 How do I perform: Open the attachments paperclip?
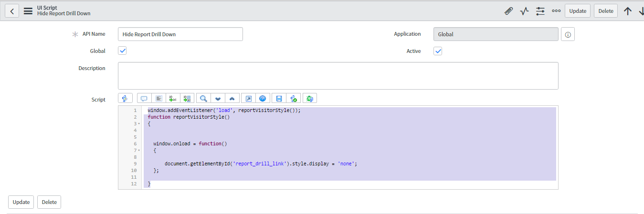pyautogui.click(x=508, y=11)
